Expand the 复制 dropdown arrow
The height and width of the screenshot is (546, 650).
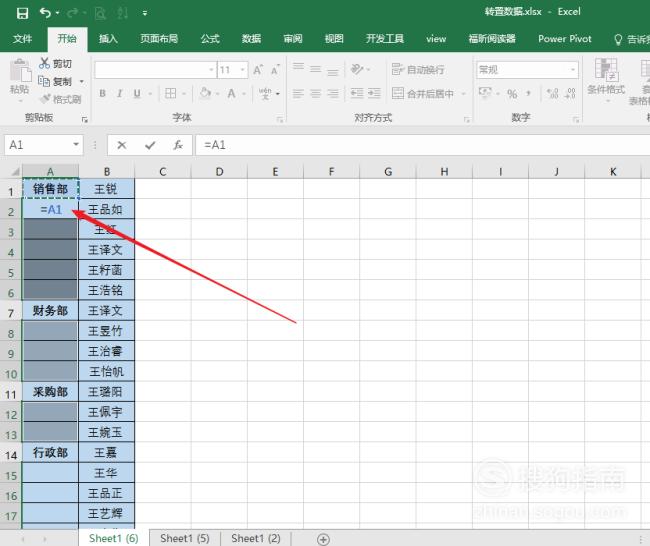point(82,81)
